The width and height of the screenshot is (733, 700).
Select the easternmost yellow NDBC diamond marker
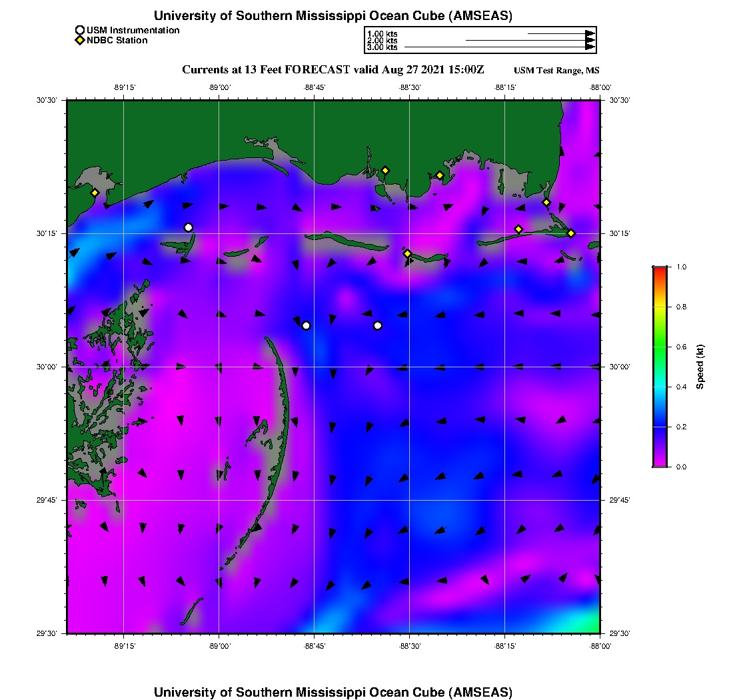click(x=571, y=233)
